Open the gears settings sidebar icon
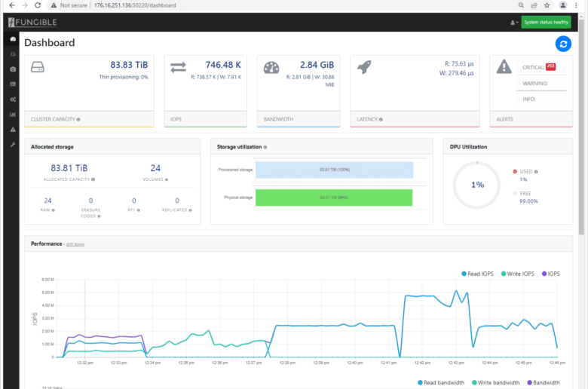This screenshot has height=389, width=588. click(13, 100)
